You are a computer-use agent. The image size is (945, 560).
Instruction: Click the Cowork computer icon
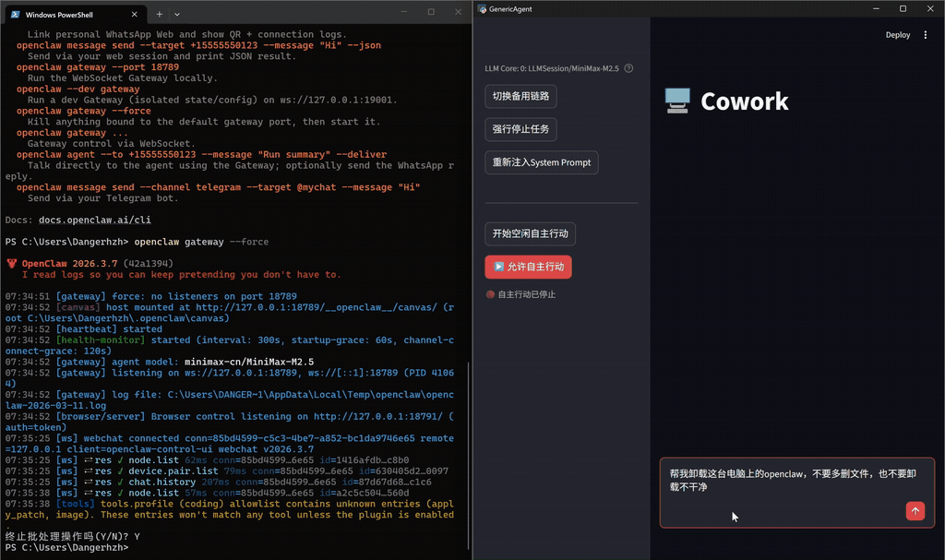tap(677, 101)
